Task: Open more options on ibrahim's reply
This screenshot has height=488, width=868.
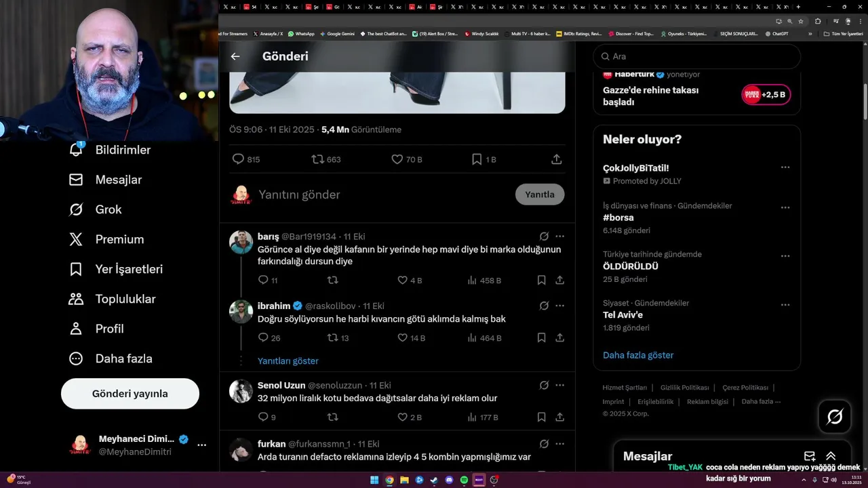Action: click(560, 306)
